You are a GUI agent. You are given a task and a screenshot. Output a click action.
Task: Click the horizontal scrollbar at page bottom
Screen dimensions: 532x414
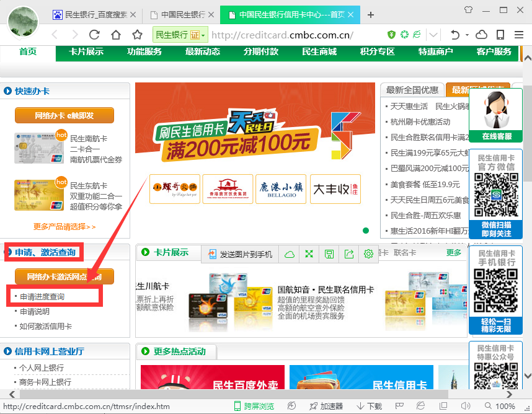tap(234, 394)
